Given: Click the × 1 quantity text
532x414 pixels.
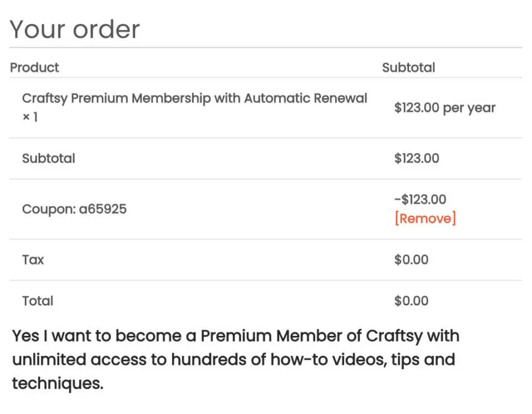Looking at the screenshot, I should (30, 117).
